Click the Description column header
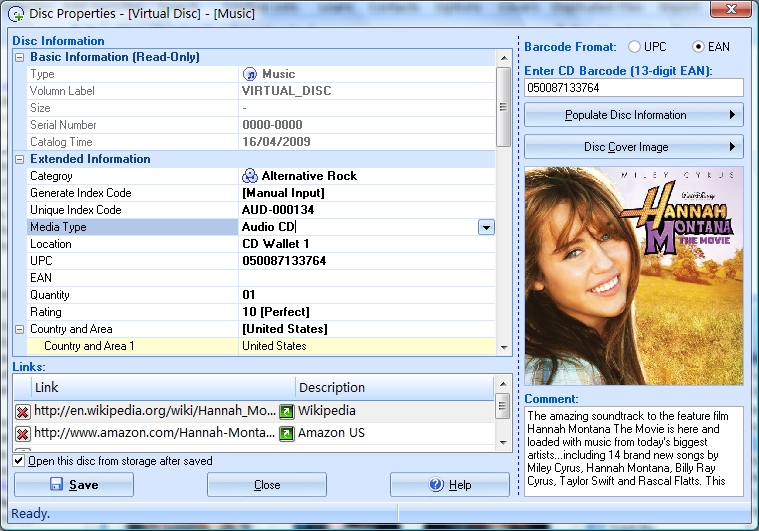Image resolution: width=759 pixels, height=531 pixels. tap(395, 388)
